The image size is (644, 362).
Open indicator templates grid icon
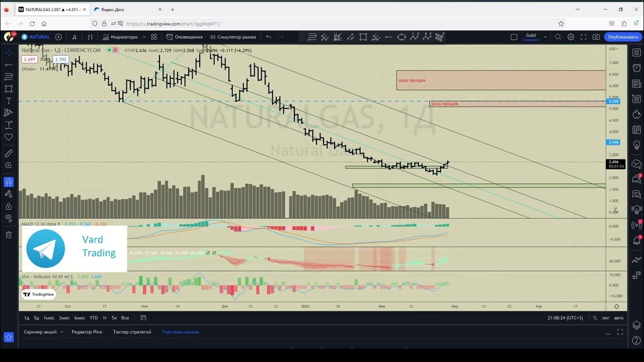point(154,37)
